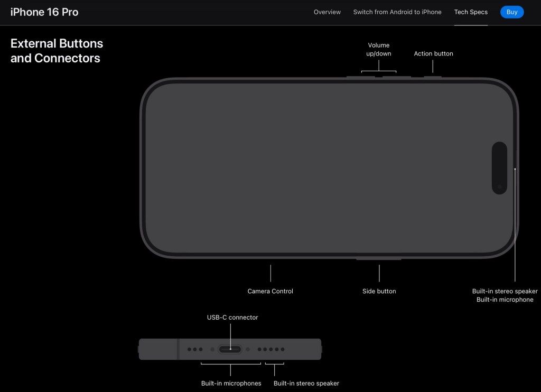The width and height of the screenshot is (541, 392).
Task: Click the microphone holes left of the USB-C port
Action: [194, 349]
